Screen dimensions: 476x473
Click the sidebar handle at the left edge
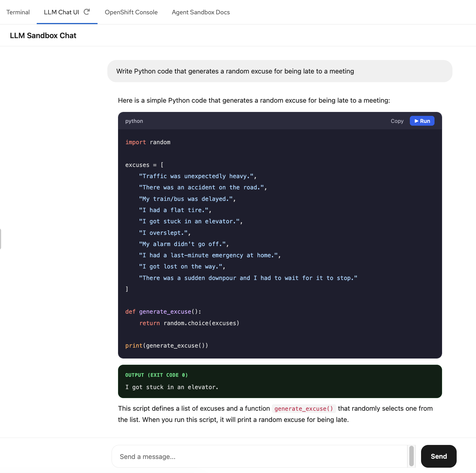click(1, 239)
